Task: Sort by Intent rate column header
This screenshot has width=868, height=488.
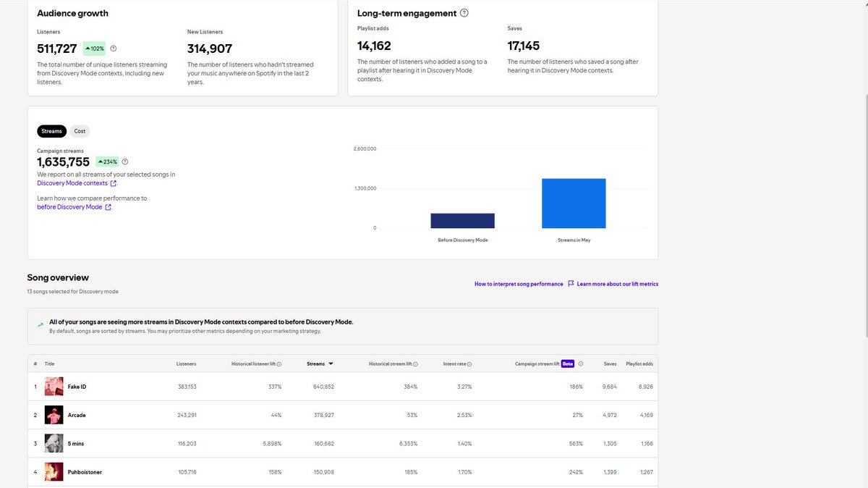Action: pyautogui.click(x=454, y=364)
